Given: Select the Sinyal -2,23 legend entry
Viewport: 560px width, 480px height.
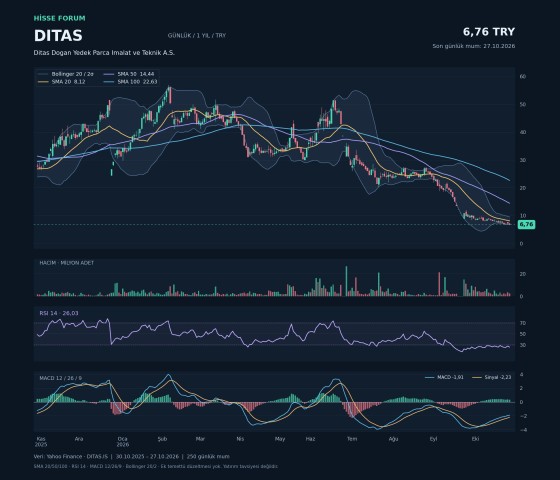Looking at the screenshot, I should 492,377.
